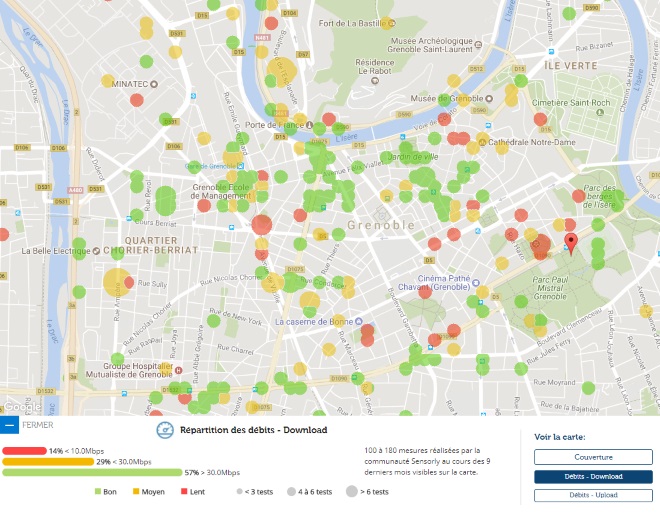This screenshot has width=660, height=516.
Task: Click the green Bon legend swatch
Action: [98, 491]
